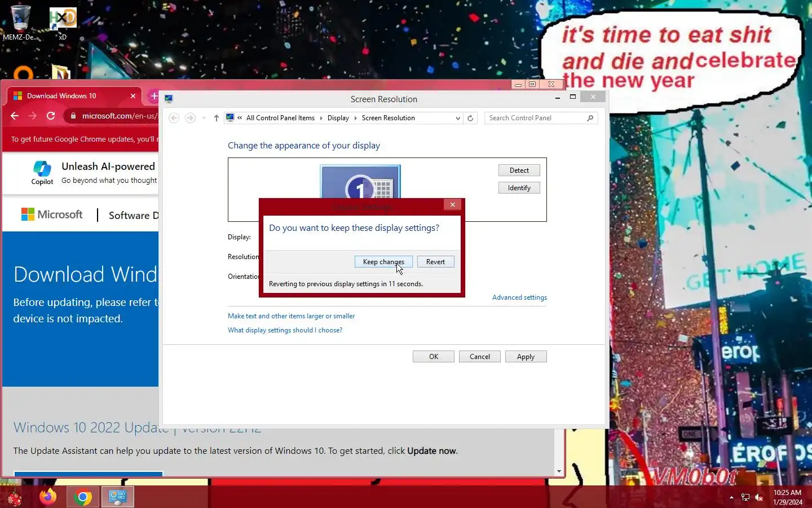Switch to Control Panel on the taskbar

pyautogui.click(x=117, y=497)
